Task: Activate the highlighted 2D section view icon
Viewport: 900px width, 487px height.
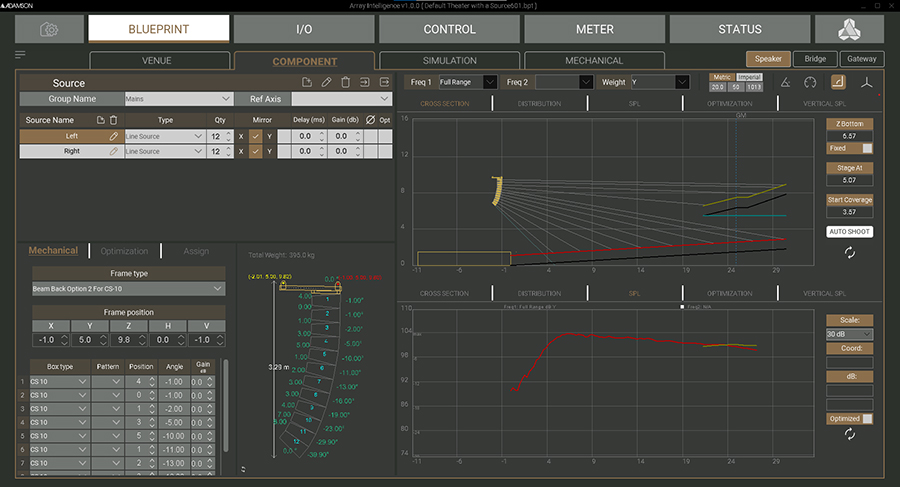Action: pos(838,82)
